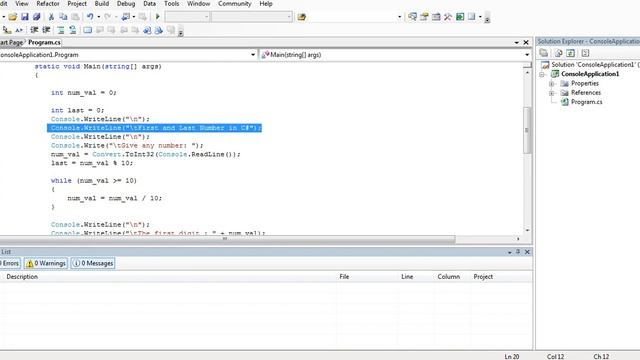Toggle the 0 Warnings filter
The height and width of the screenshot is (360, 640).
[46, 263]
